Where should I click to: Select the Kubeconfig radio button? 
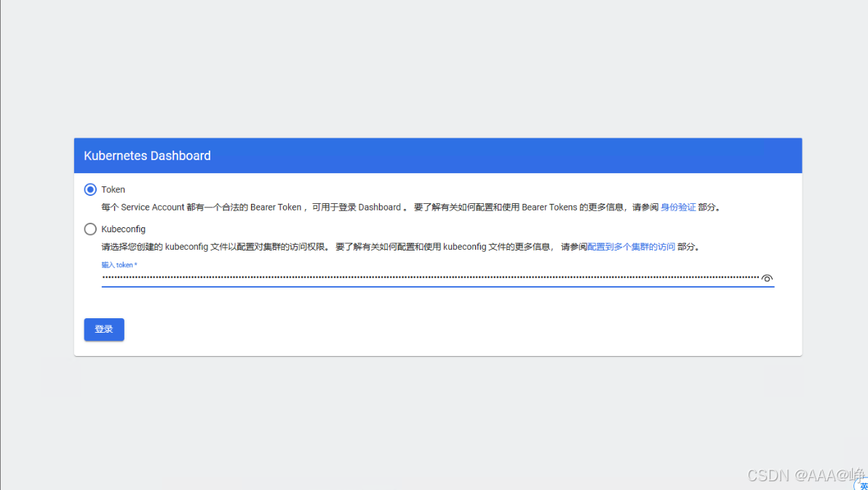pos(90,229)
